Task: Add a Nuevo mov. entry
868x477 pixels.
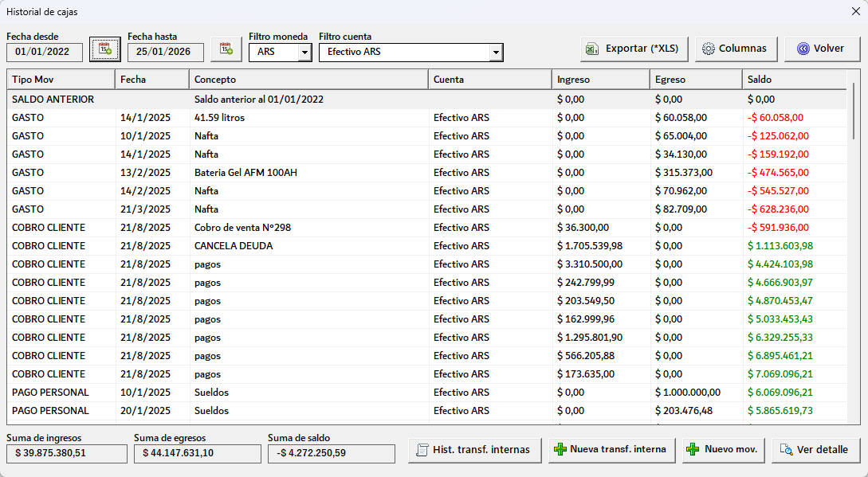Action: point(724,450)
